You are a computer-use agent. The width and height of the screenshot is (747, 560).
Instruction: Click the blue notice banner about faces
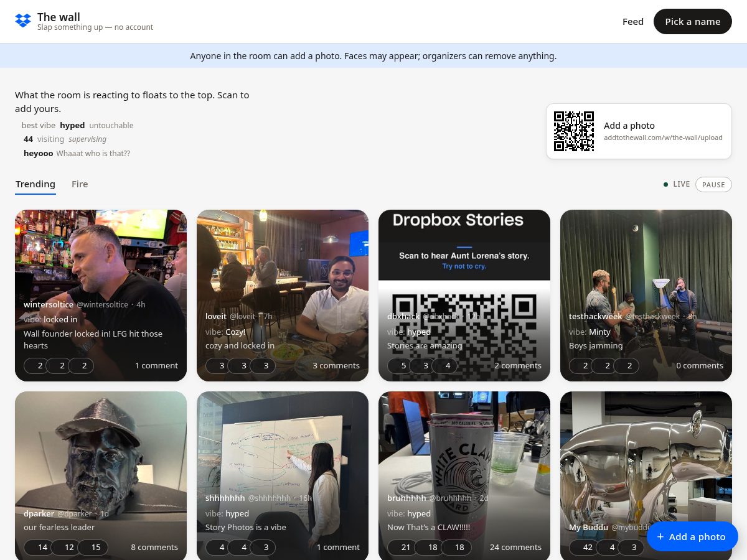374,55
